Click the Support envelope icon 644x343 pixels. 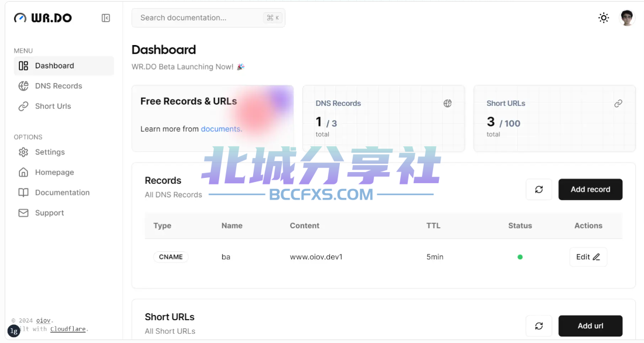23,213
